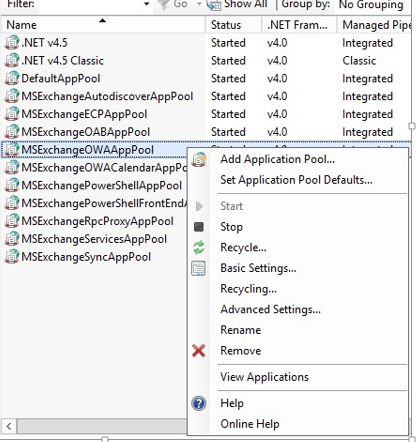Open Advanced Settings... from the menu
Screen dimensions: 418x442
click(x=270, y=309)
